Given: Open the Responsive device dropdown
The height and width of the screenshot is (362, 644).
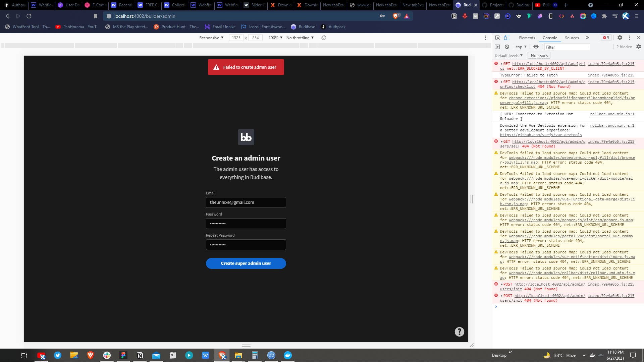Looking at the screenshot, I should (211, 38).
